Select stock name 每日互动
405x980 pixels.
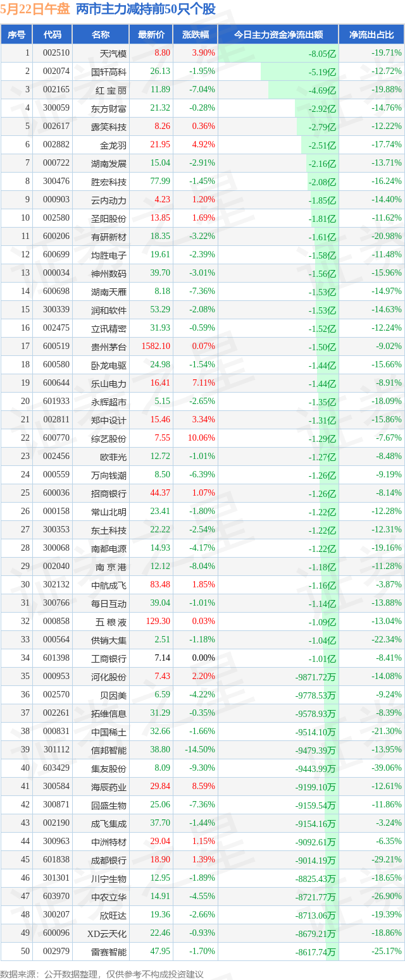coord(109,603)
